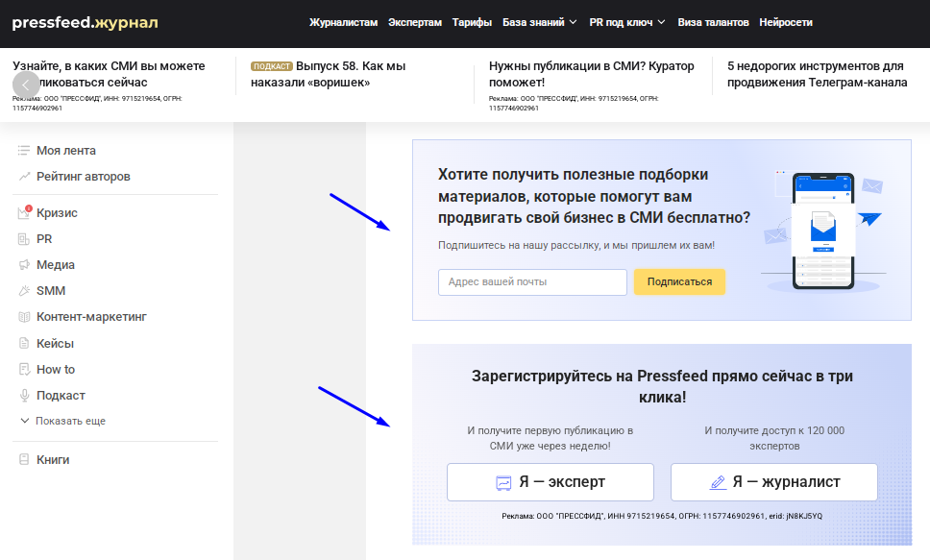Open the Нужны публикации в СМИ promo
The image size is (930, 560).
591,74
